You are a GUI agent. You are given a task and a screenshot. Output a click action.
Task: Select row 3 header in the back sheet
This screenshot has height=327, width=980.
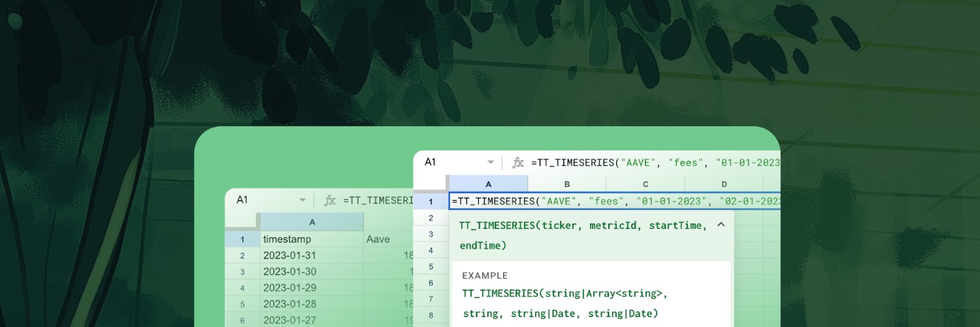242,272
